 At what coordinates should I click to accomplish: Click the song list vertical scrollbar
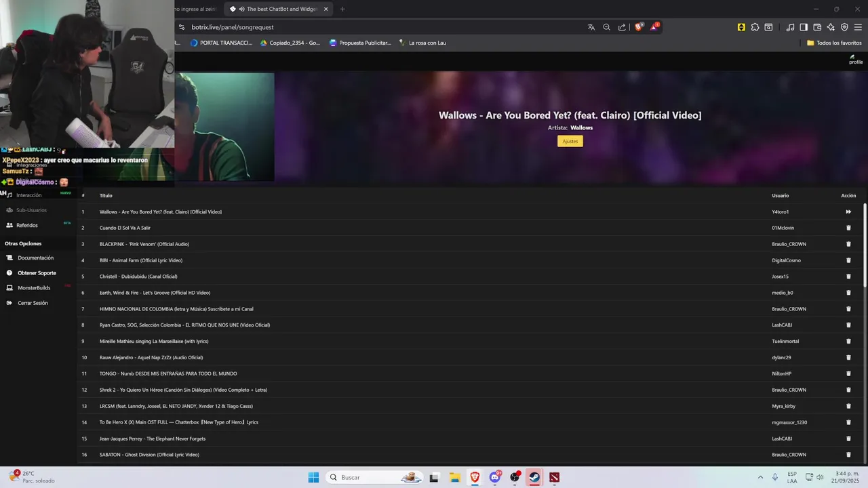click(x=865, y=244)
